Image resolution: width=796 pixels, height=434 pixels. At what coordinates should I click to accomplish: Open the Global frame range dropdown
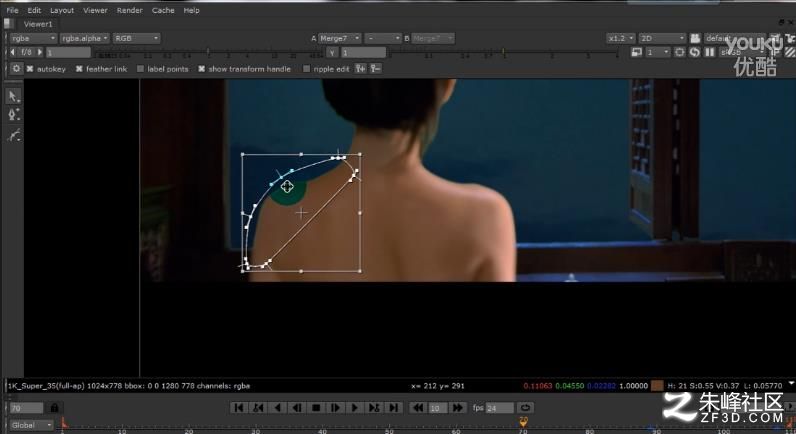tap(31, 425)
